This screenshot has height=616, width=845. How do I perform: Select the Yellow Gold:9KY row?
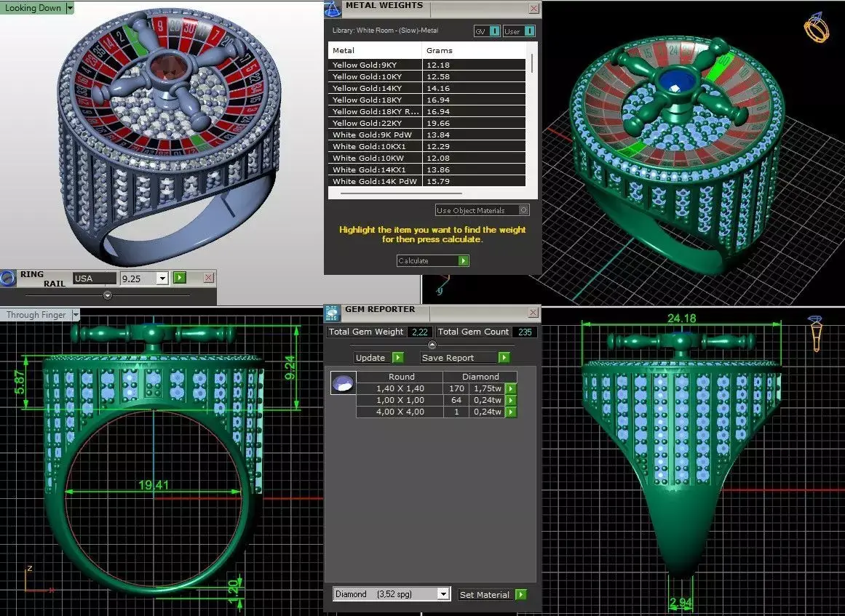pos(427,65)
